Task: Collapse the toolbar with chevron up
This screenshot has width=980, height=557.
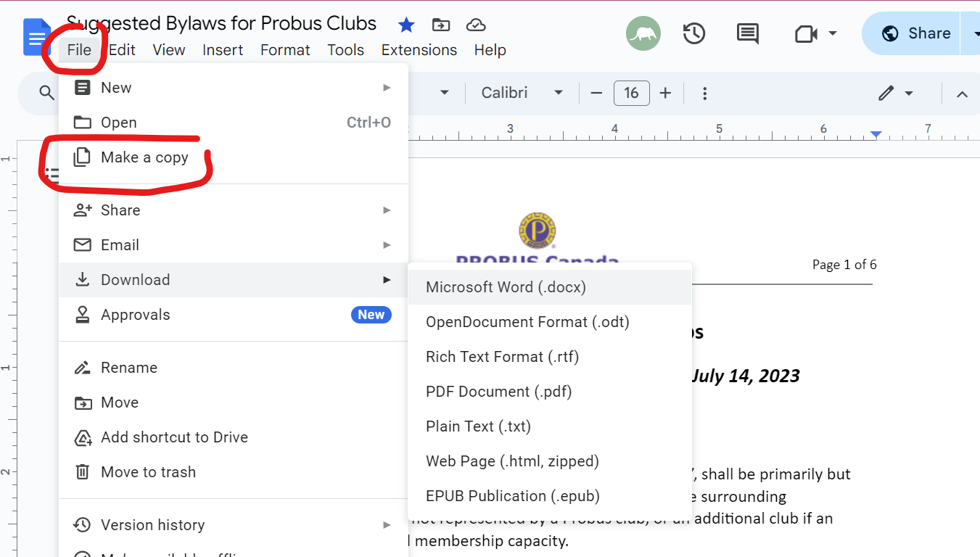Action: pyautogui.click(x=962, y=94)
